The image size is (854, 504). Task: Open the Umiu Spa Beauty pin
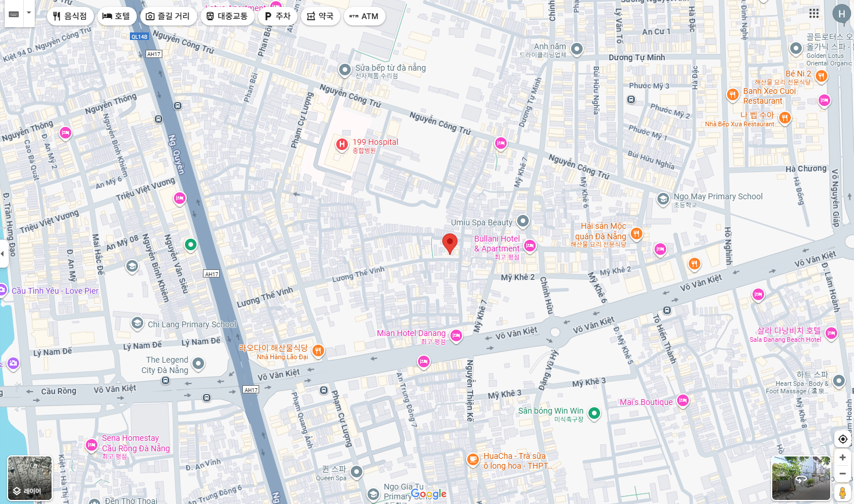523,221
